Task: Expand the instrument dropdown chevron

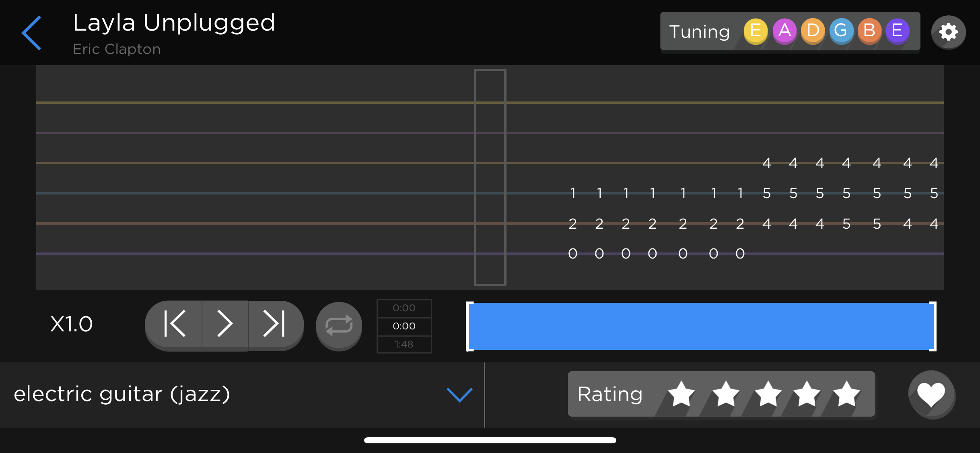Action: coord(459,395)
